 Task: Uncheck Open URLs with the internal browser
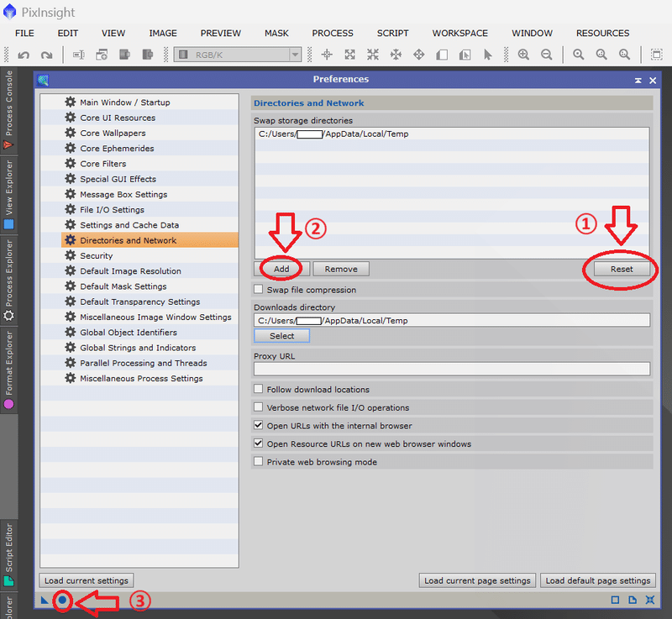(258, 425)
